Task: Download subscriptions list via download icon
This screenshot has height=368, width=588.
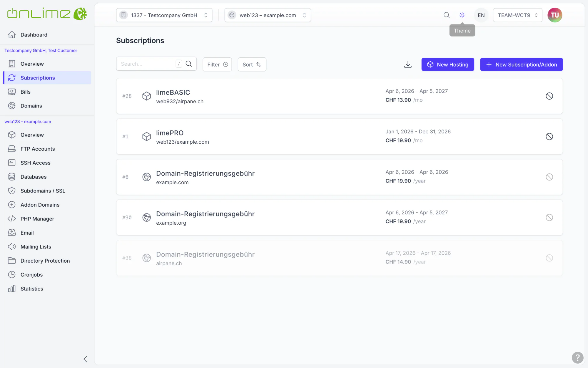Action: pyautogui.click(x=408, y=64)
